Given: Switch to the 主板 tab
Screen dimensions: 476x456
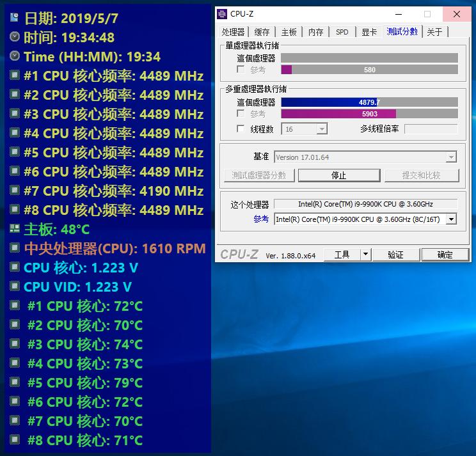Looking at the screenshot, I should pyautogui.click(x=289, y=32).
